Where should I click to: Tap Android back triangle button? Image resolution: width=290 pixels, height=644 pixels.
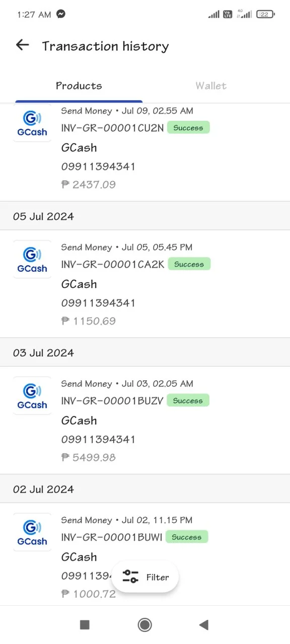point(204,625)
